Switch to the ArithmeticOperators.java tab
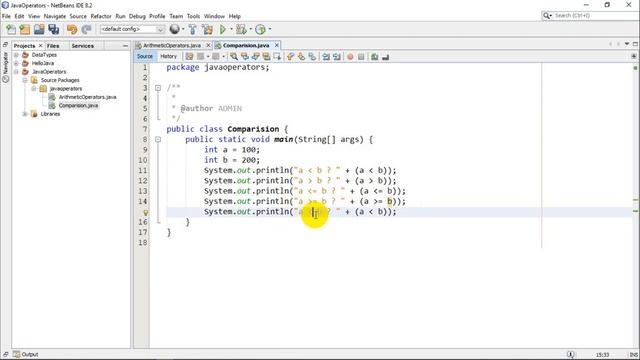640x360 pixels. [172, 45]
